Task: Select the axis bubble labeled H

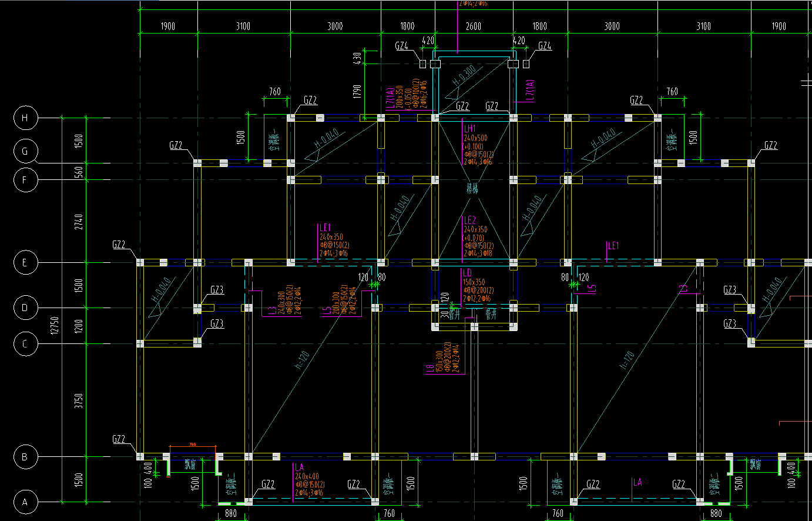Action: (x=25, y=118)
